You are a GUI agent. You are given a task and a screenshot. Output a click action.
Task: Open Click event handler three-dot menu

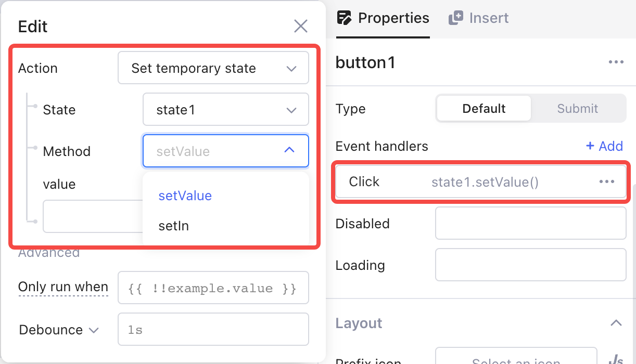click(x=607, y=181)
